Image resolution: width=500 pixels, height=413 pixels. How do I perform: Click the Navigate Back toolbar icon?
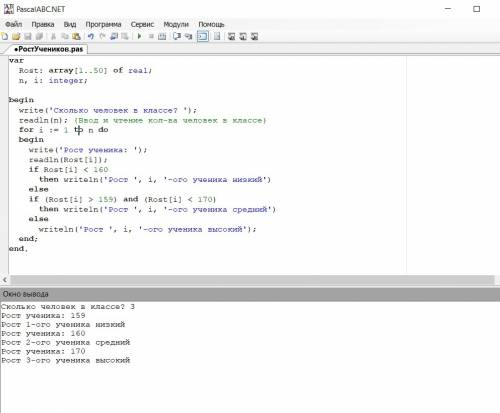click(114, 36)
